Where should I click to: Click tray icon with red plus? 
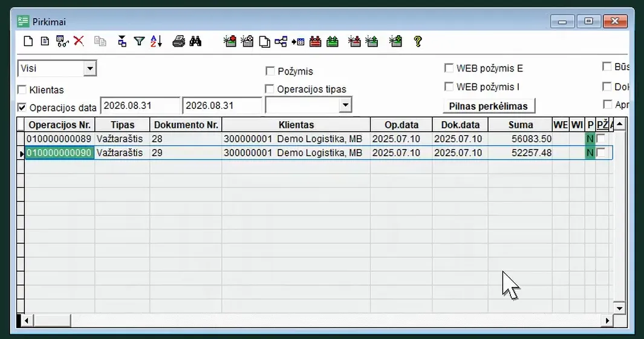click(230, 41)
